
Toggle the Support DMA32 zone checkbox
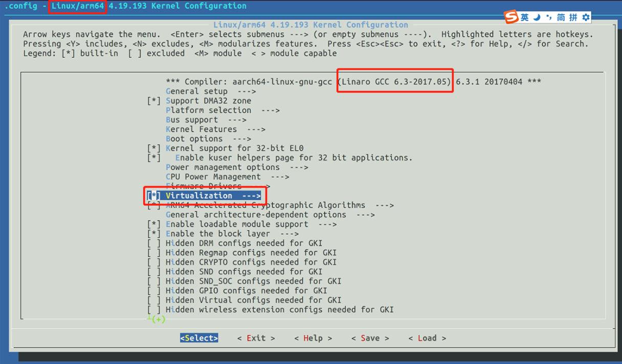[x=154, y=101]
